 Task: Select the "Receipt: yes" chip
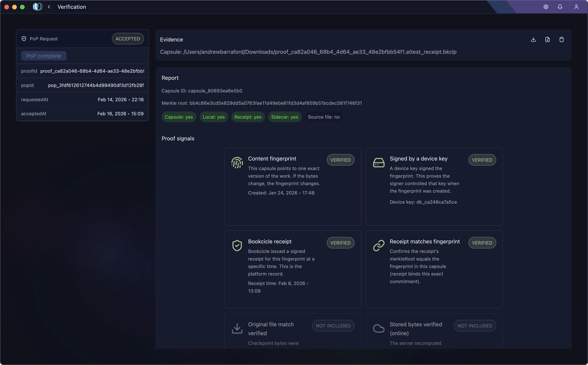[x=248, y=117]
